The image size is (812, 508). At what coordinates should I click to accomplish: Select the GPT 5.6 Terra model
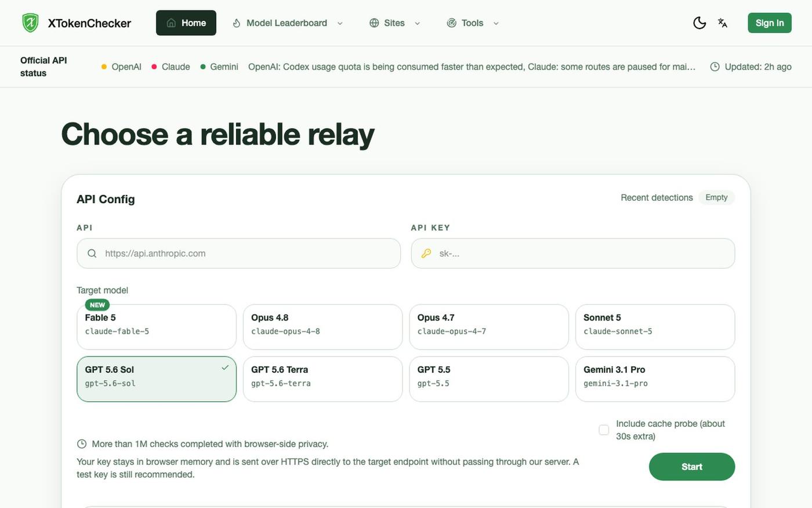(322, 379)
